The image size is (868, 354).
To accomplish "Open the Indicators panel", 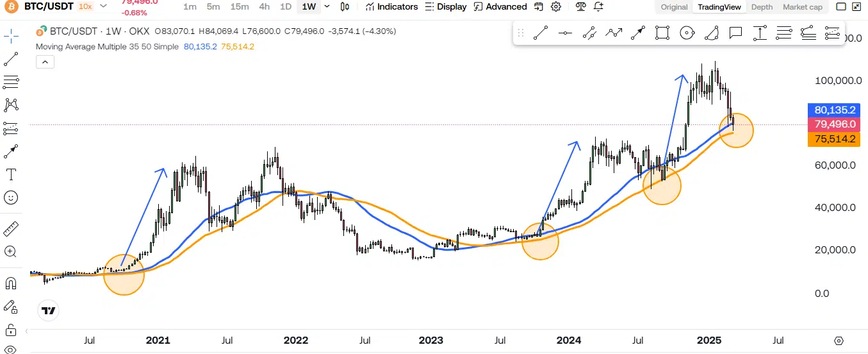I will pyautogui.click(x=391, y=7).
